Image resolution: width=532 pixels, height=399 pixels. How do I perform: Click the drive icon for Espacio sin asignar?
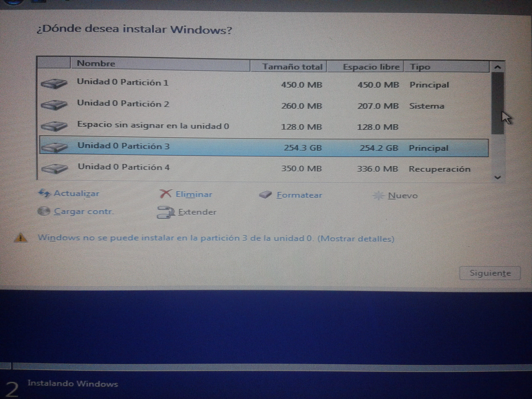pos(54,126)
